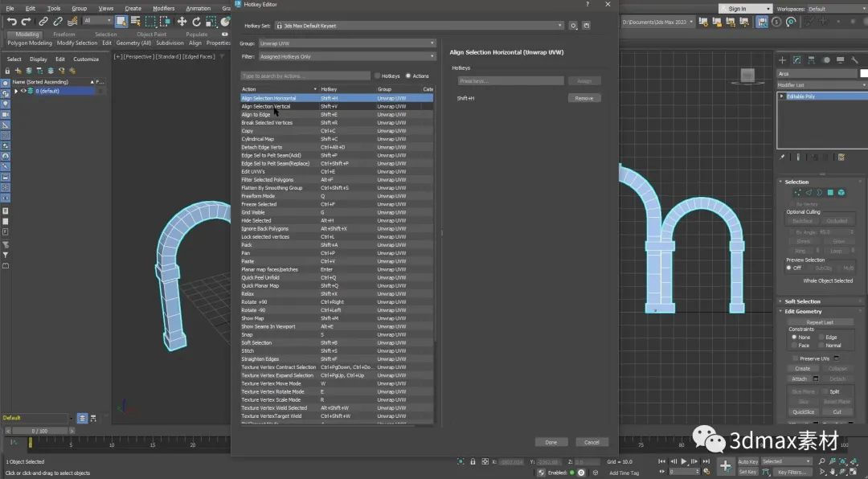Select Edge sub-object level icon
This screenshot has width=868, height=479.
809,192
